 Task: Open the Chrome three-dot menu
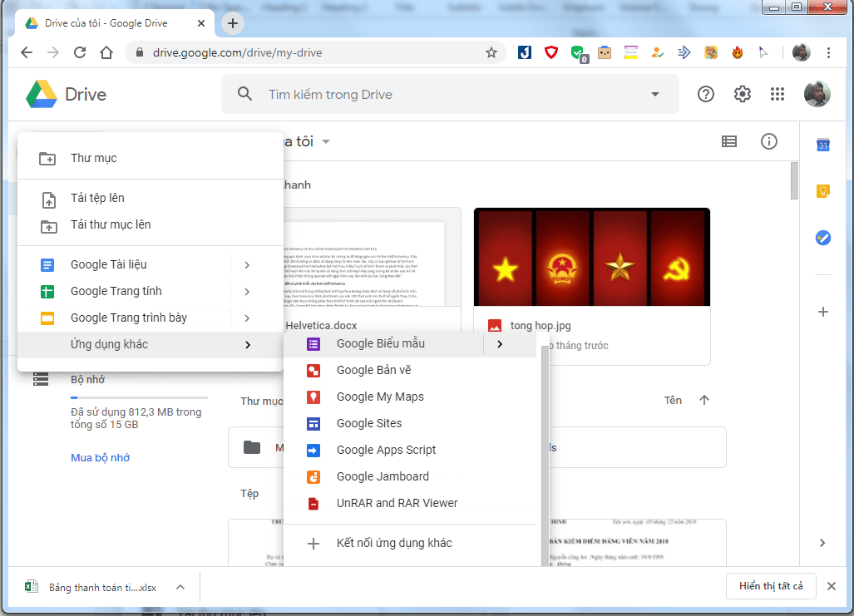pyautogui.click(x=828, y=53)
